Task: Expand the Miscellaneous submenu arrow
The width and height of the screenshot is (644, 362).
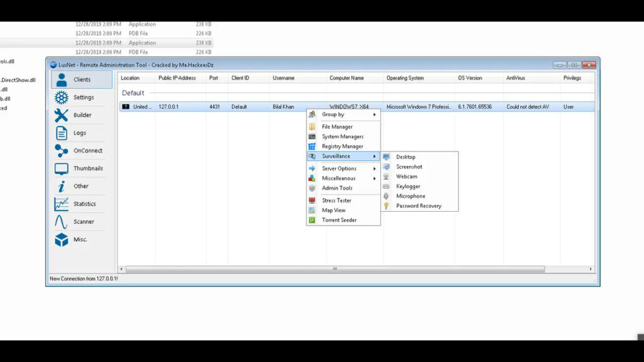Action: pos(375,178)
